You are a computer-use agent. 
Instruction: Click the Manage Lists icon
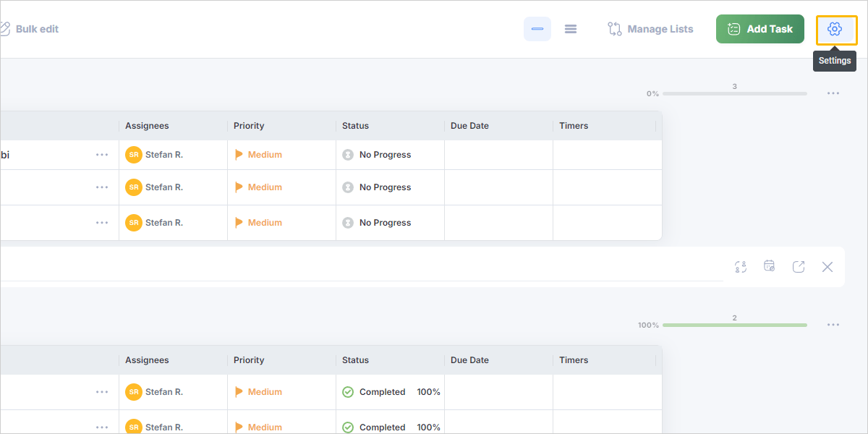[x=615, y=29]
